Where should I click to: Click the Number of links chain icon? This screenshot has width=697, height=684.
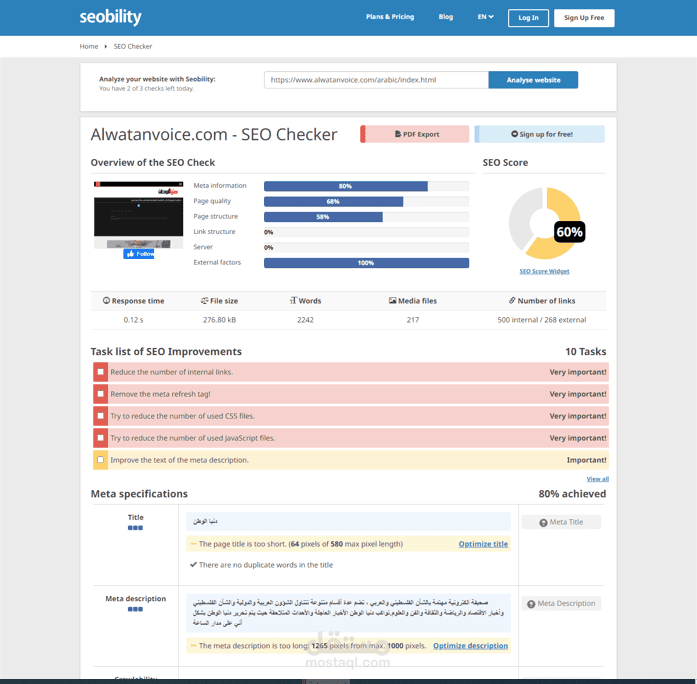[x=512, y=300]
